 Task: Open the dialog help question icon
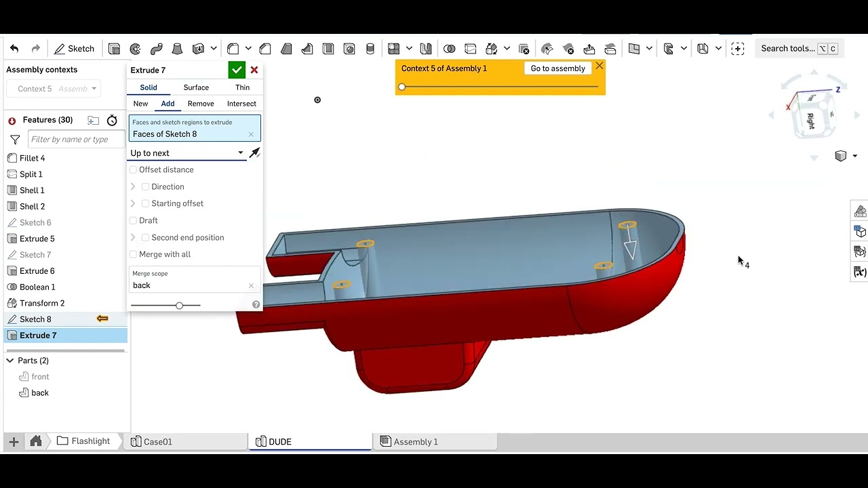coord(256,305)
